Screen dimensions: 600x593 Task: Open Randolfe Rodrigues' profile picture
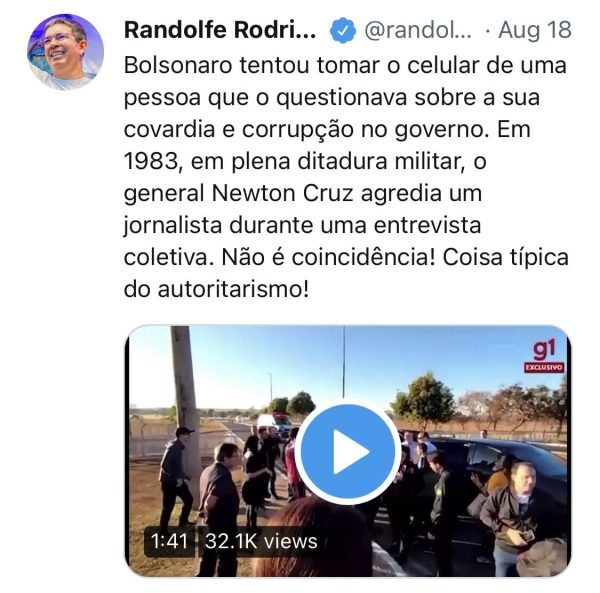point(65,52)
